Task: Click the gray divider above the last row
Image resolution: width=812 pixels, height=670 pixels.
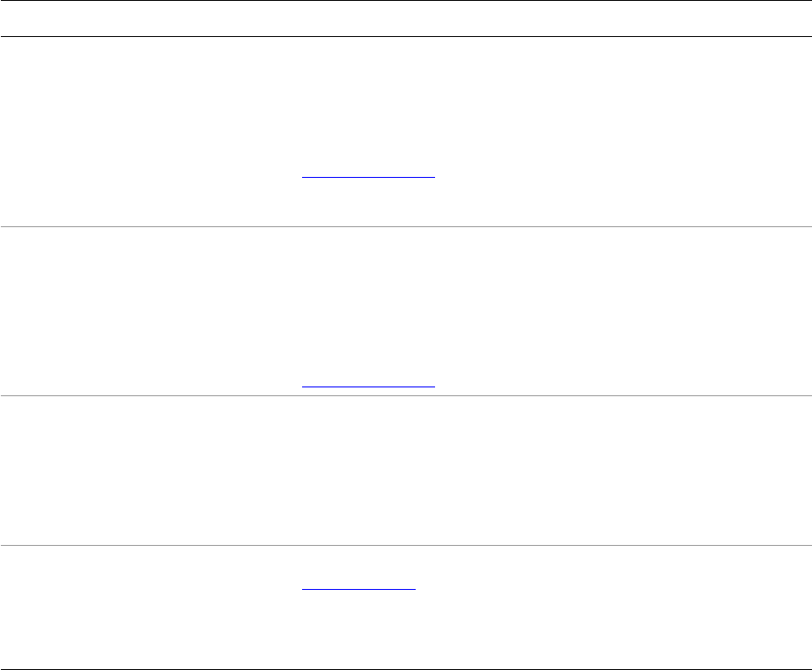Action: tap(405, 545)
